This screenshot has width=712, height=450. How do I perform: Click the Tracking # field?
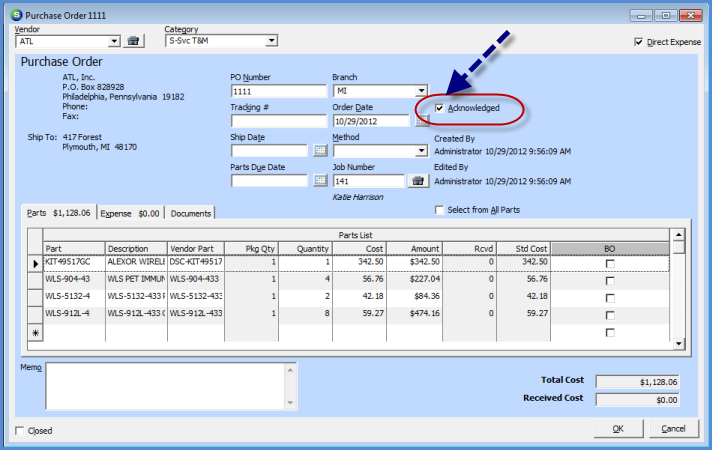tap(278, 121)
